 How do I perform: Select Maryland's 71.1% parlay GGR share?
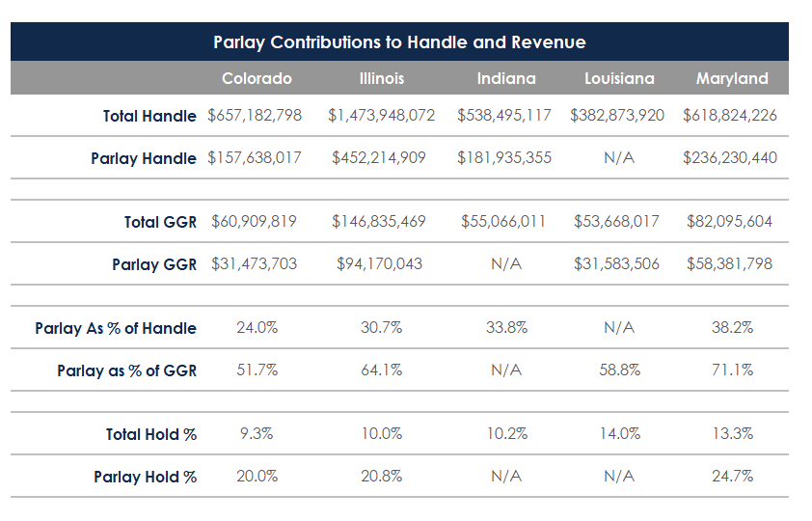point(732,370)
